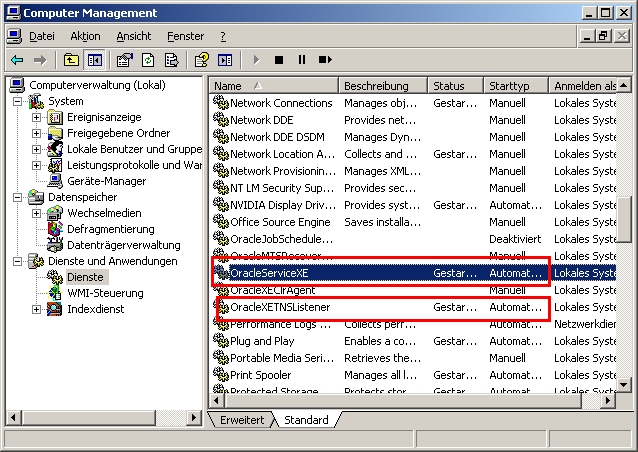The image size is (638, 452).
Task: Click the services list scroll down arrow
Action: tap(624, 384)
